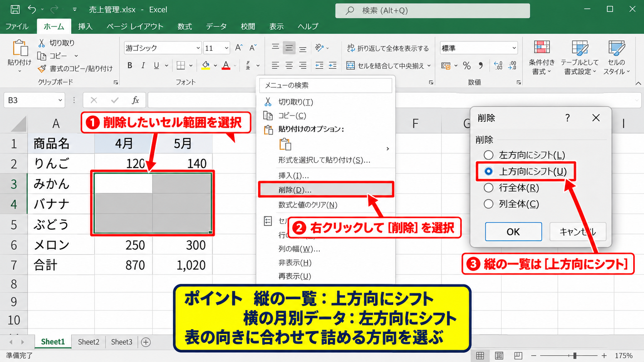Open the ホーム ribbon tab
The image size is (644, 362).
54,26
